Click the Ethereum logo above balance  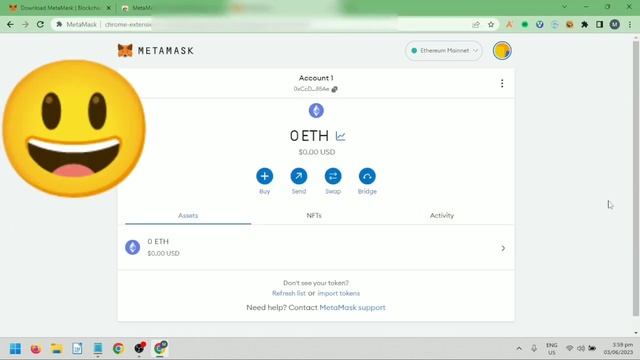point(316,110)
